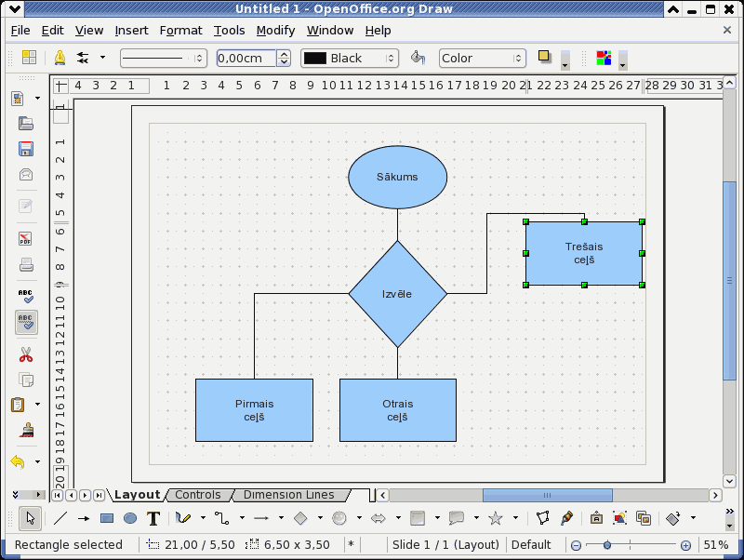Viewport: 744px width, 560px height.
Task: Click the line width input field
Action: coord(246,58)
